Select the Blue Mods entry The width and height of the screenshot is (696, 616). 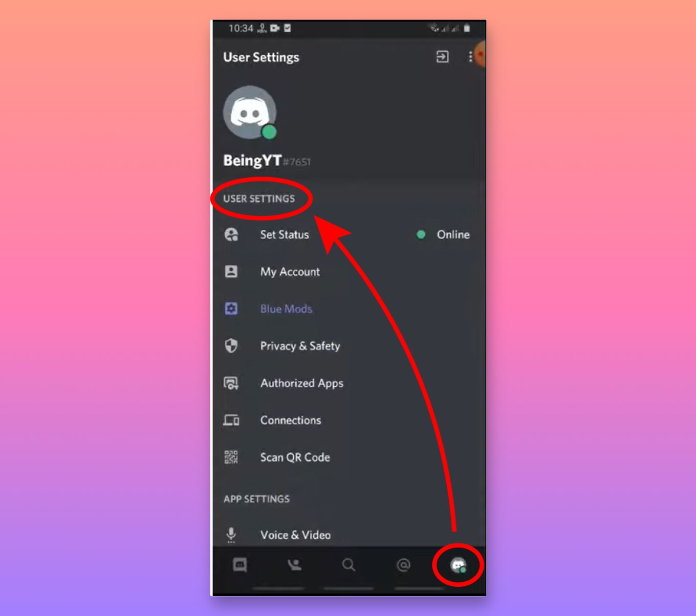(286, 309)
